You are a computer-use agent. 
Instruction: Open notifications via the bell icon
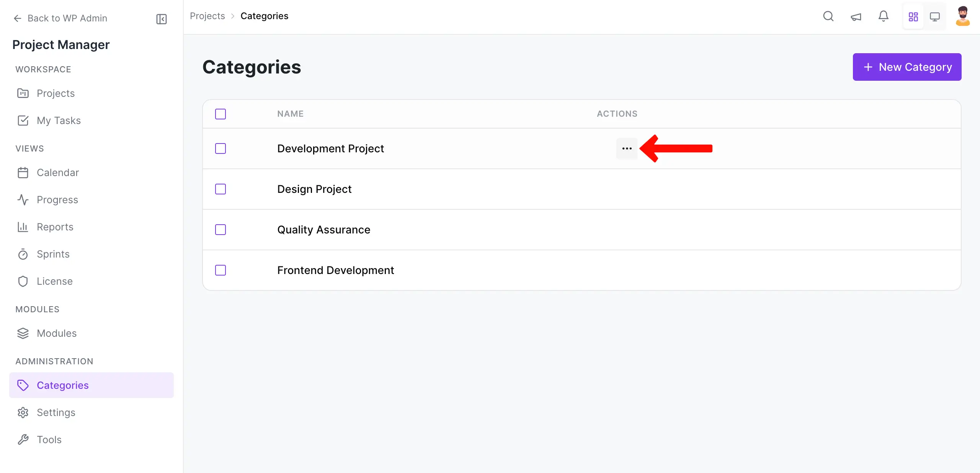883,16
